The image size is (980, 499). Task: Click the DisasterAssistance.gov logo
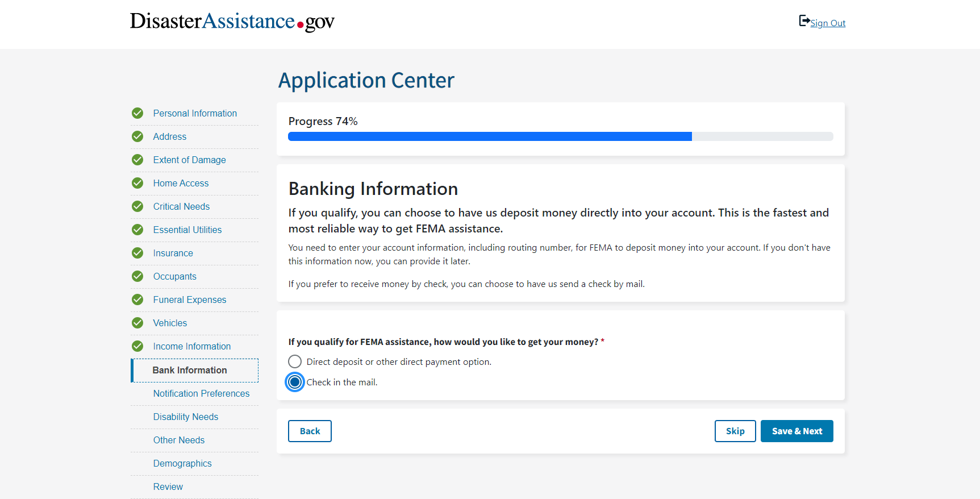(x=232, y=22)
